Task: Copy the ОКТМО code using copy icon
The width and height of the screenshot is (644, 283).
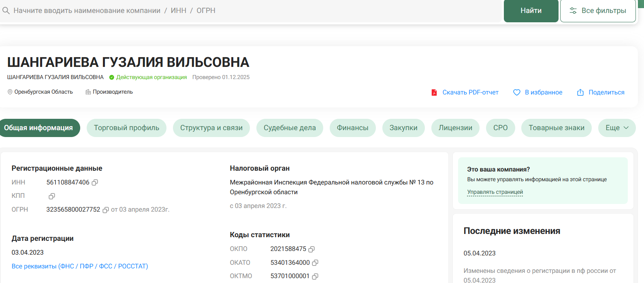Action: (x=315, y=276)
